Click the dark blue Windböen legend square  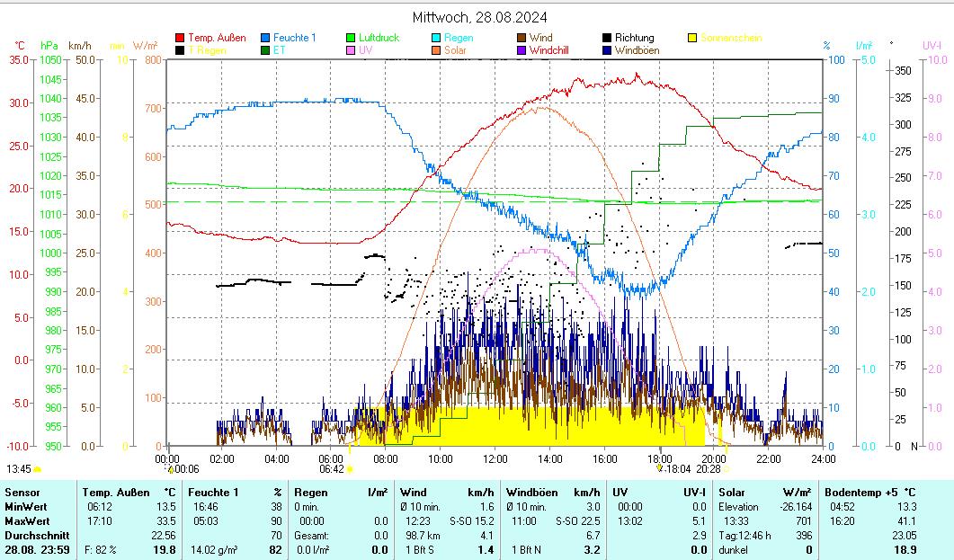(x=607, y=50)
